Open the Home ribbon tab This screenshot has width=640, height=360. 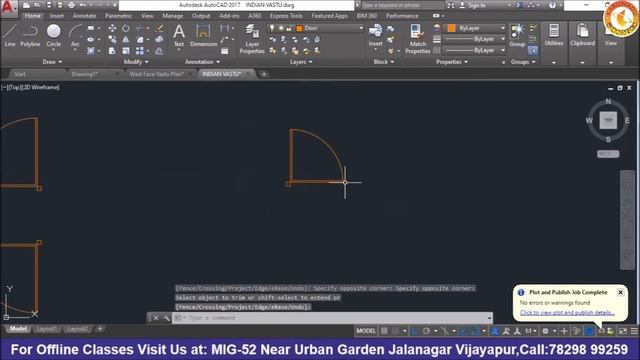[x=32, y=16]
